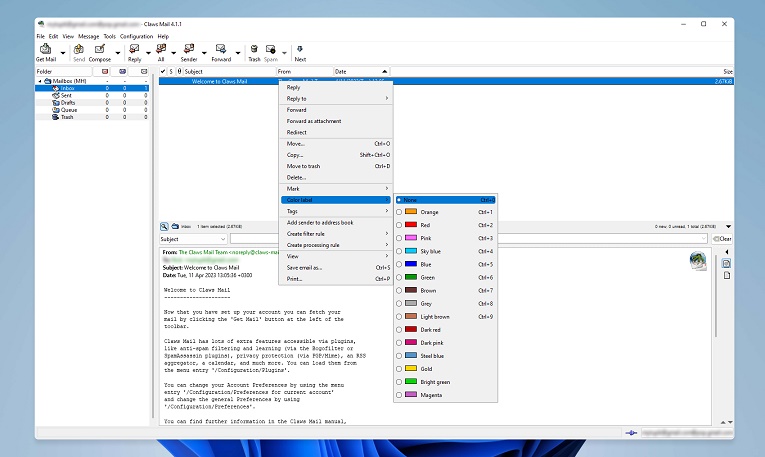765x457 pixels.
Task: Click the document icon below the text view icon
Action: [x=726, y=276]
